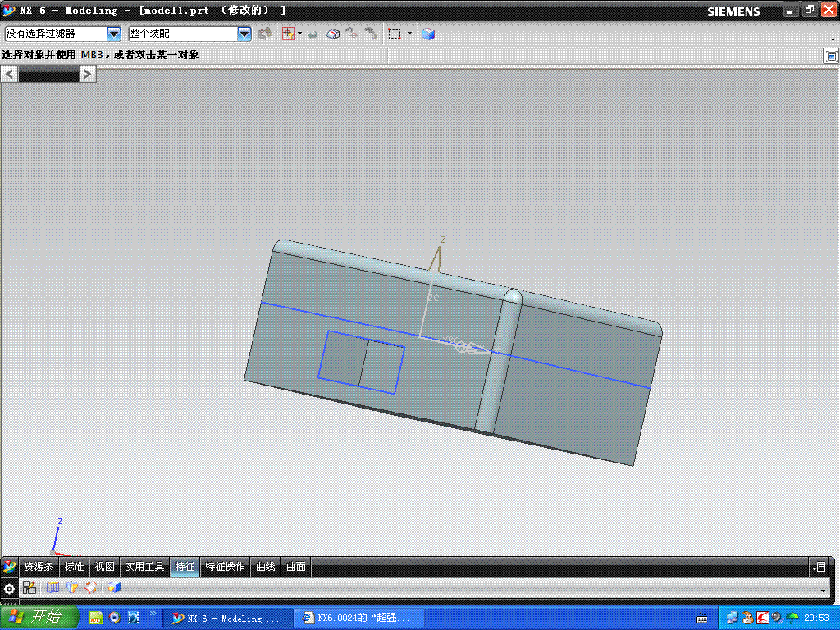
Task: Expand the top toolbar overflow arrow at right edge
Action: click(833, 39)
